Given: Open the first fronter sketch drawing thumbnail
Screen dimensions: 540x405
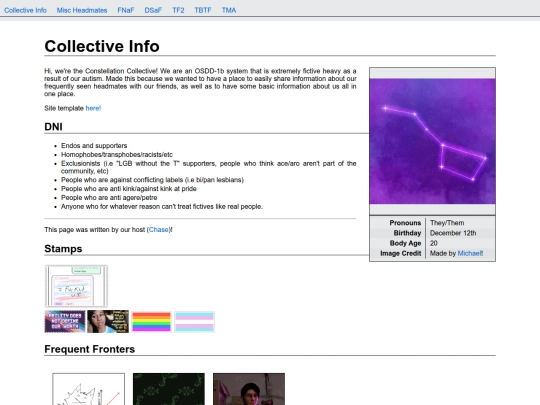Looking at the screenshot, I should (x=89, y=389).
